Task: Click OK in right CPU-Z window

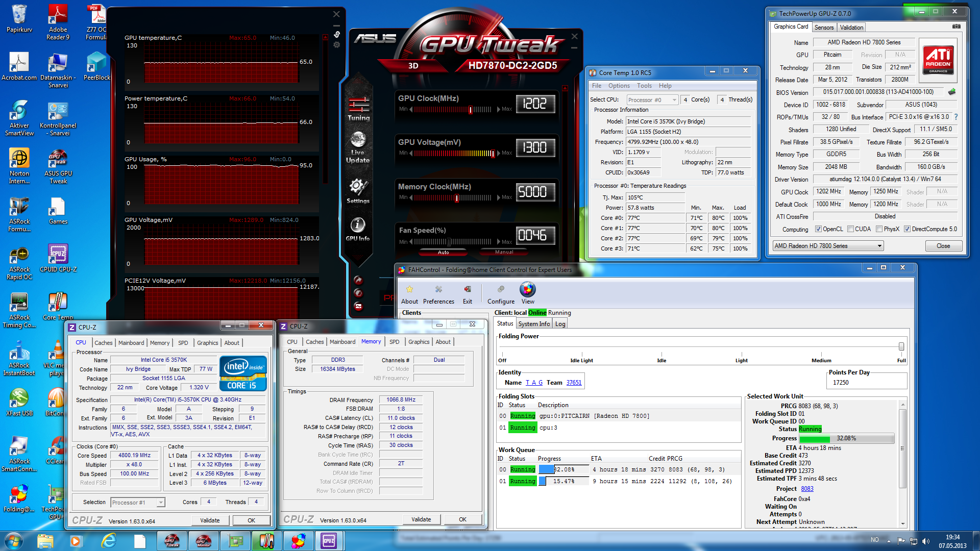Action: pyautogui.click(x=462, y=519)
